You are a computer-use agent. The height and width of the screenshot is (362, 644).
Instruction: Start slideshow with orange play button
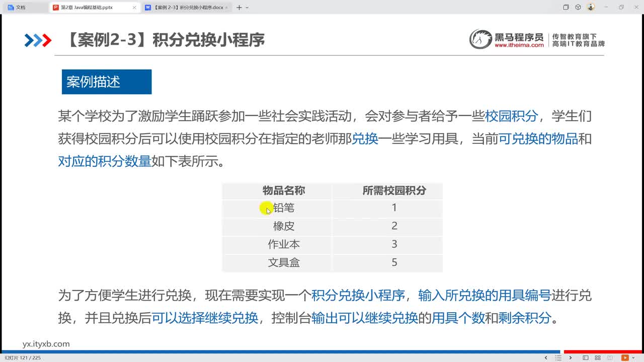(x=625, y=358)
